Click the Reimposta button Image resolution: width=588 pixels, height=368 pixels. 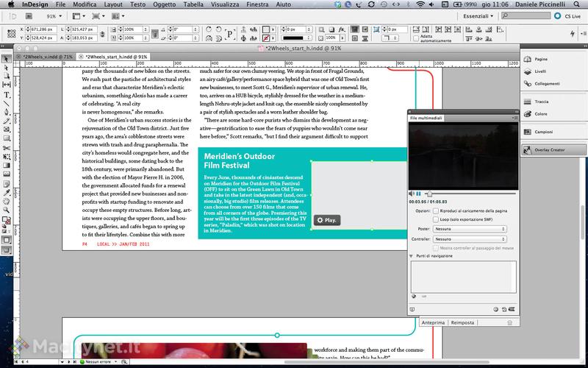(462, 322)
